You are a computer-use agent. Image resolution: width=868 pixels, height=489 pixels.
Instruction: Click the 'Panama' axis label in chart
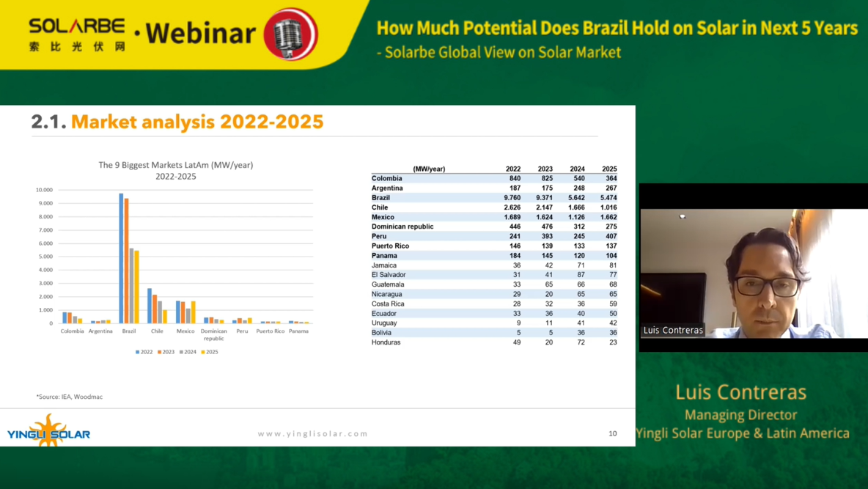point(299,331)
